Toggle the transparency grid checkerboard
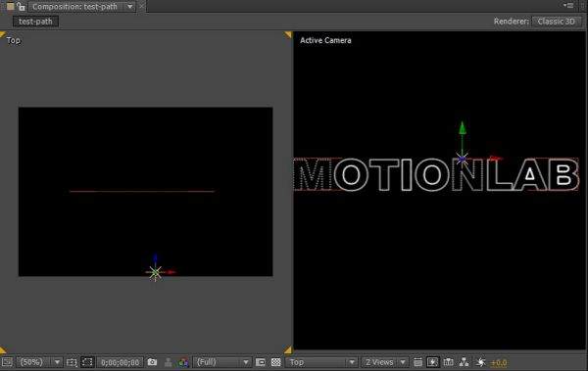Image resolution: width=588 pixels, height=371 pixels. (x=276, y=362)
